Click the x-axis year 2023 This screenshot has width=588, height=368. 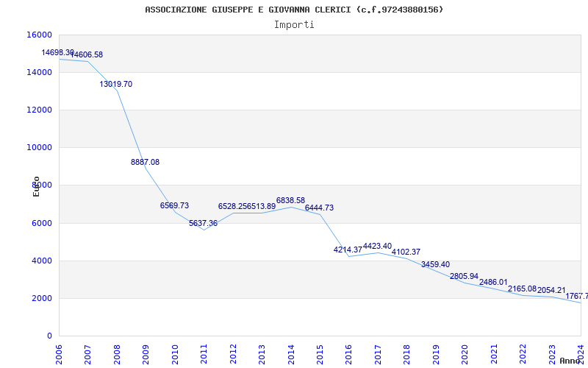coord(552,354)
